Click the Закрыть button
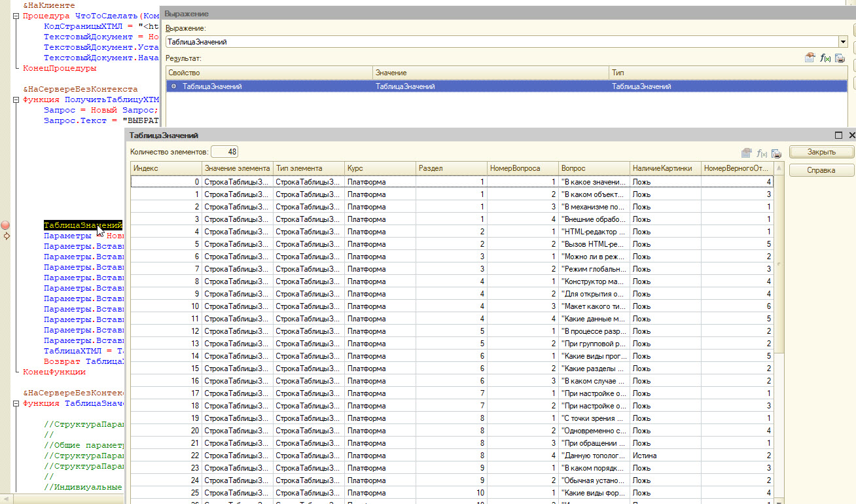This screenshot has height=504, width=856. [821, 152]
